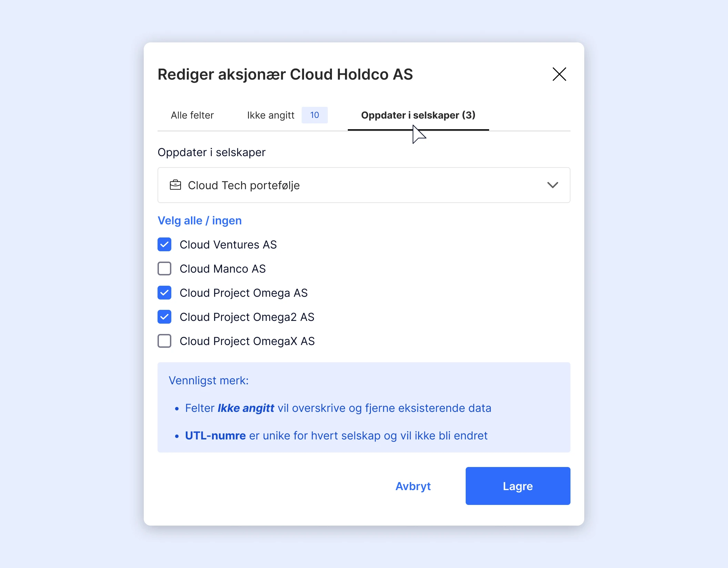Save changes with Lagre button

(x=518, y=486)
